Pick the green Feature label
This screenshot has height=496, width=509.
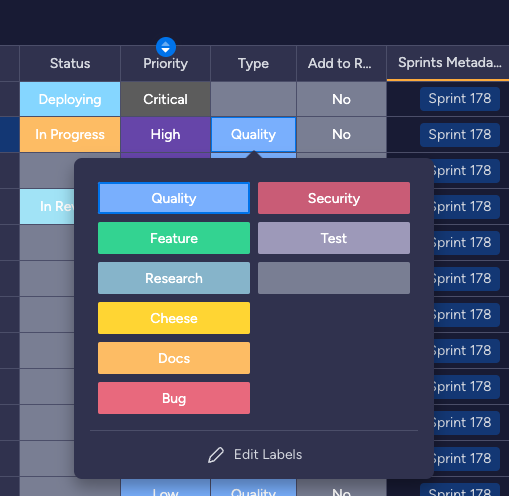[174, 238]
